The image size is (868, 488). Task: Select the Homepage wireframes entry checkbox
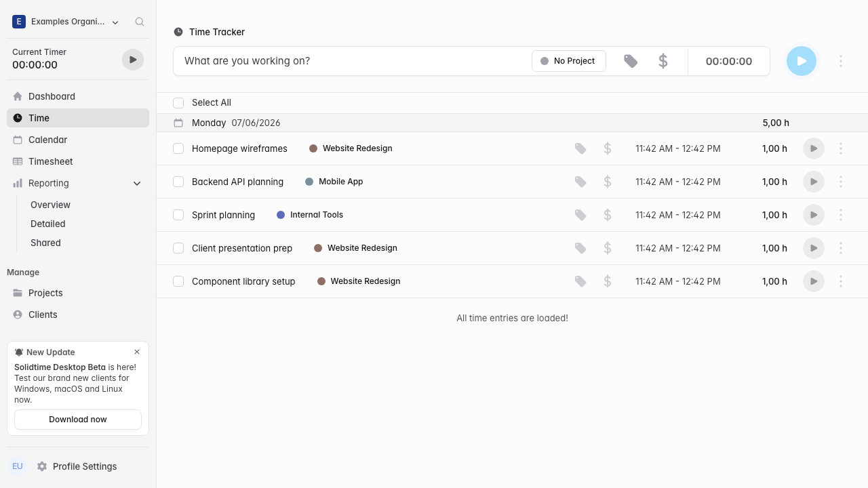[x=178, y=148]
